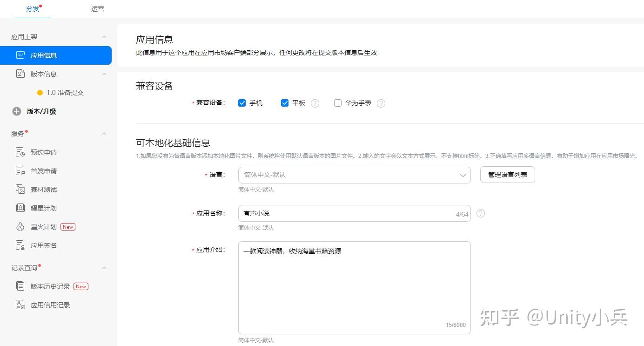Screen dimensions: 644x346
Task: Select 应用信息 in the sidebar
Action: click(x=56, y=55)
